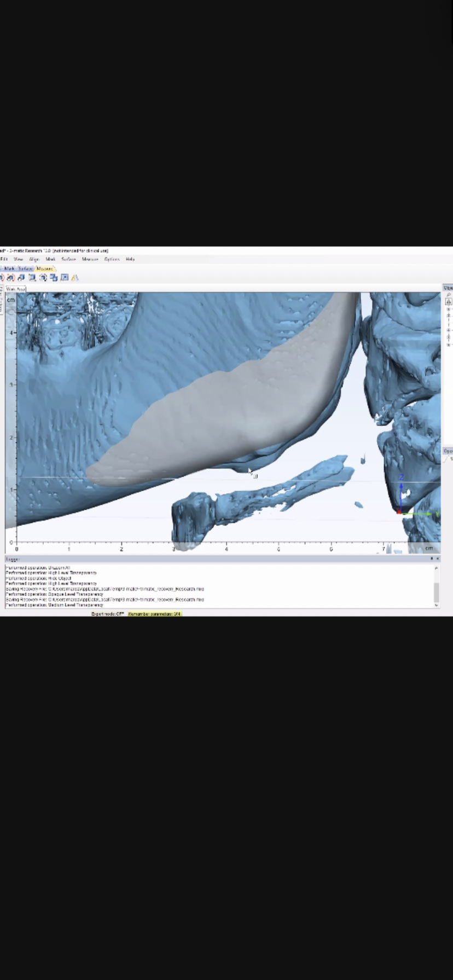The image size is (453, 980).
Task: Click the square frame toolbar icon
Action: pos(32,278)
